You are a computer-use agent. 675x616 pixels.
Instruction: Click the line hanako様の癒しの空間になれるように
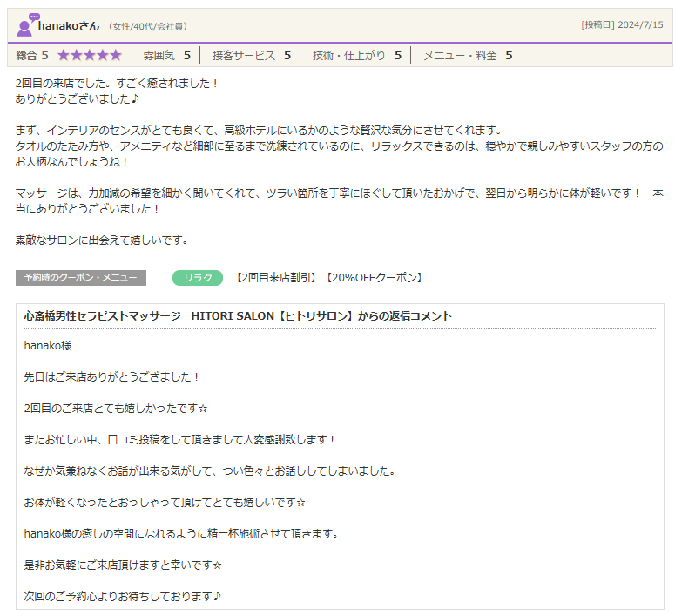pos(181,534)
